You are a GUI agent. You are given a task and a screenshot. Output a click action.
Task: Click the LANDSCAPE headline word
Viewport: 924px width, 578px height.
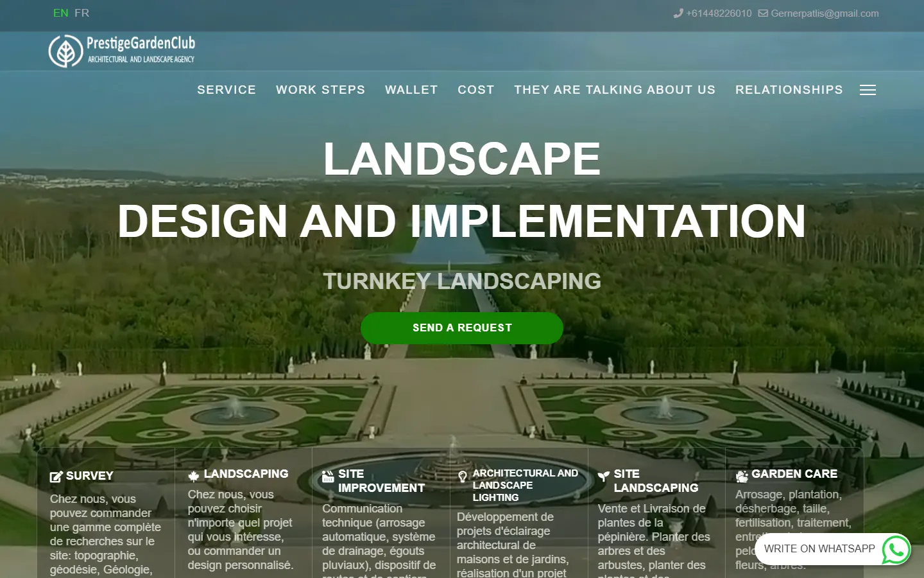[x=462, y=159]
